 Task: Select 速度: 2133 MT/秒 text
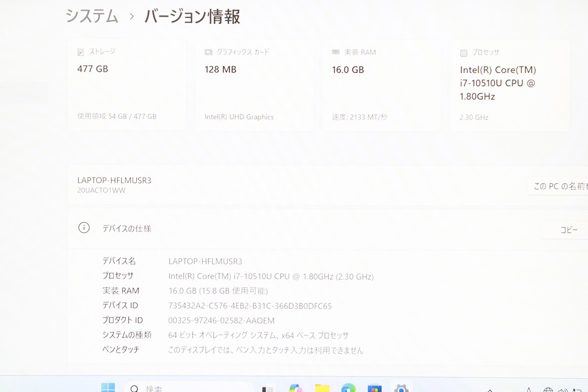(360, 117)
